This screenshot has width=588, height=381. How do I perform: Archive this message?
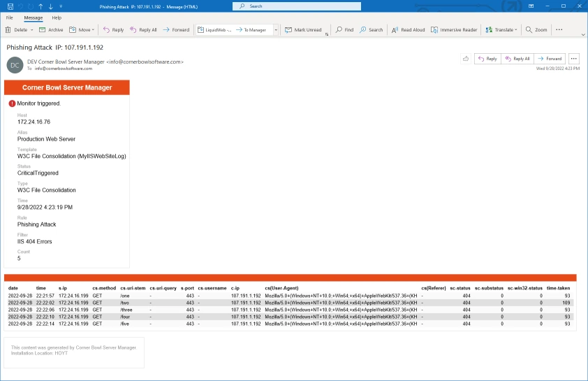pos(52,29)
